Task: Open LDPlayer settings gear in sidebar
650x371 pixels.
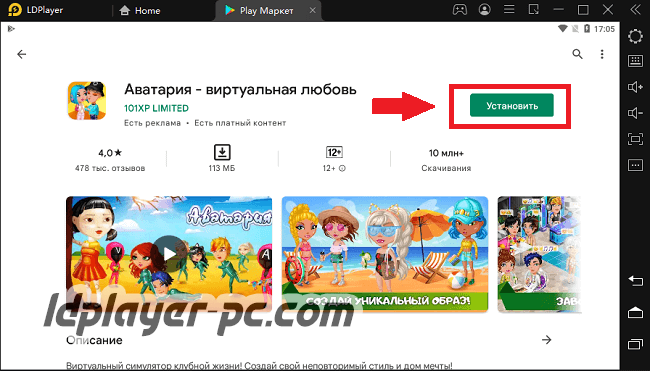Action: [x=635, y=36]
